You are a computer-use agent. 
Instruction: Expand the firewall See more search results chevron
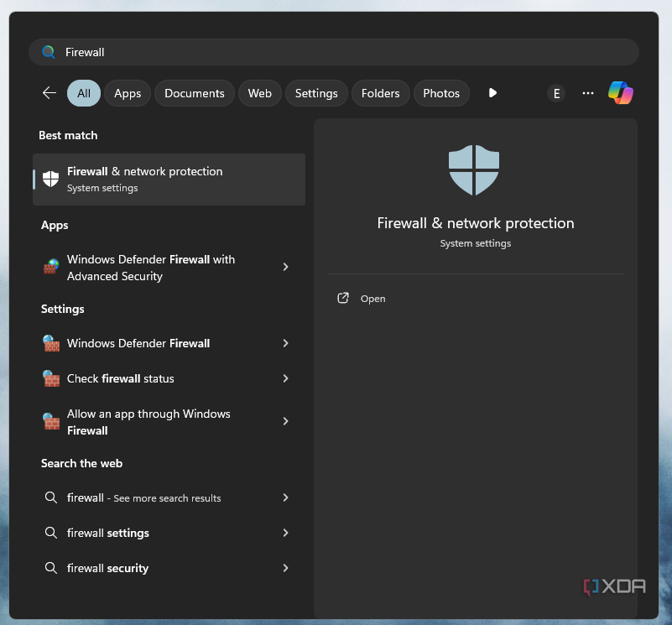click(285, 497)
